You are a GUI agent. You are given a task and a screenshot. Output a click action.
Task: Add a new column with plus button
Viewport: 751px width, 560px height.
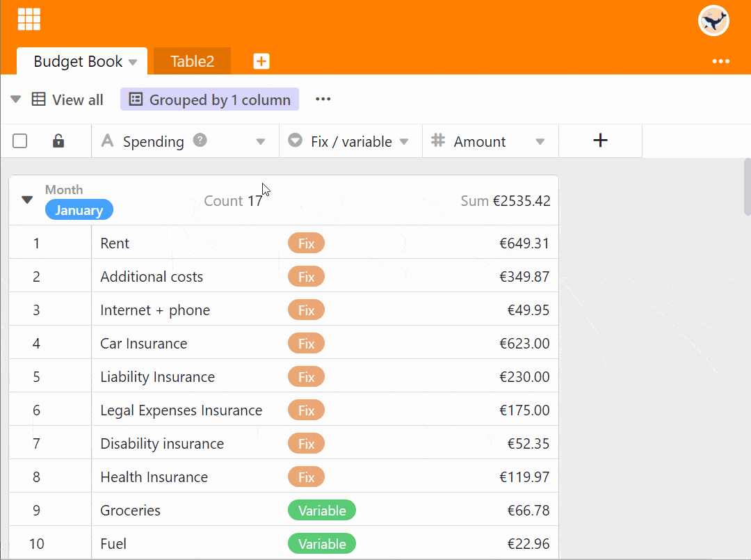600,141
